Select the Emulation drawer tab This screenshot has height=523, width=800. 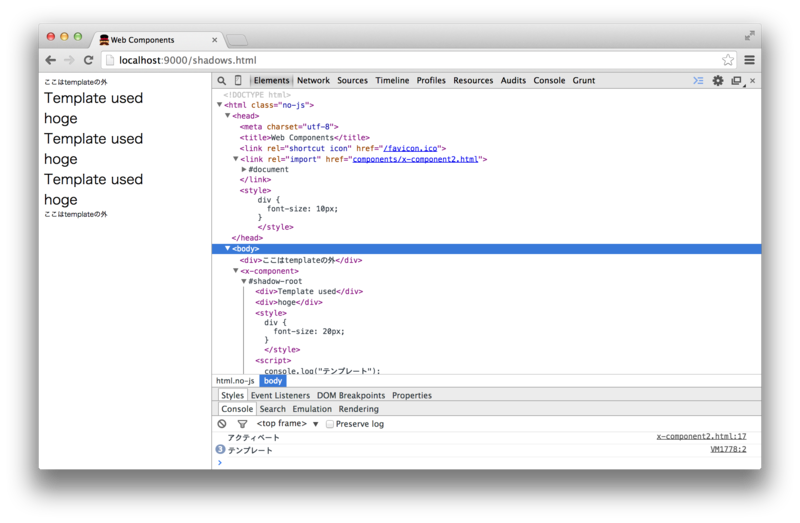(x=312, y=409)
